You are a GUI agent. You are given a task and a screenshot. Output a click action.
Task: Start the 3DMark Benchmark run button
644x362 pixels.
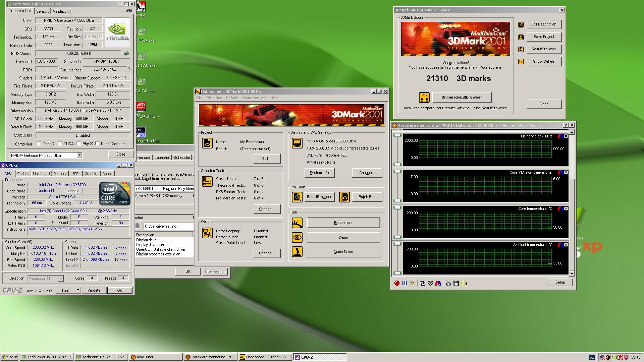(x=343, y=223)
